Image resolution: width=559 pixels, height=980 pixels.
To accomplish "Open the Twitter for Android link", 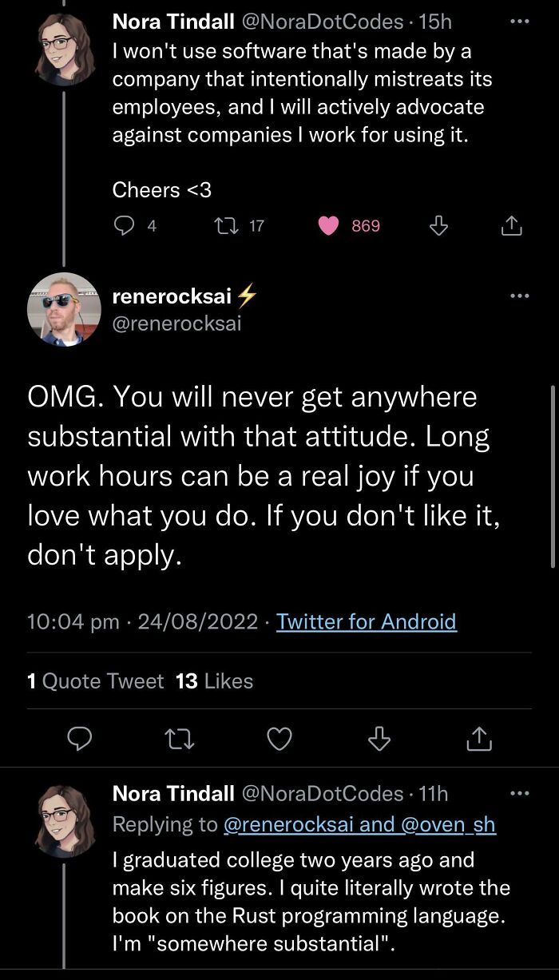I will [367, 621].
